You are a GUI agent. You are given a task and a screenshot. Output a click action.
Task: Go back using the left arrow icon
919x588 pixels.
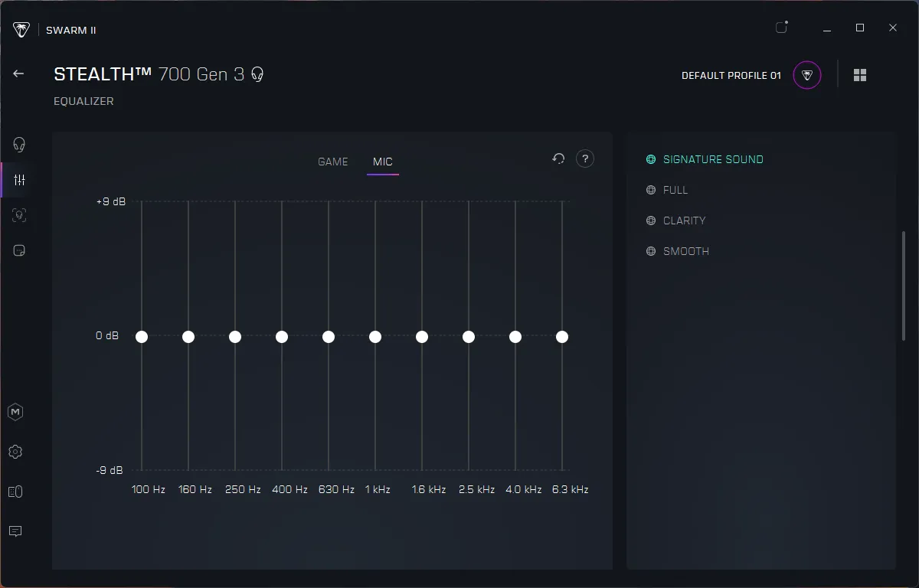tap(18, 73)
